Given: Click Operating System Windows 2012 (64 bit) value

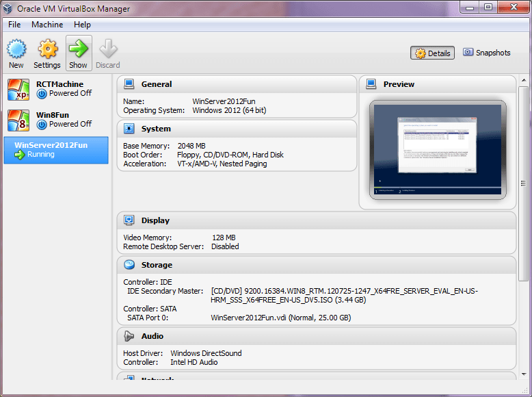Looking at the screenshot, I should click(229, 110).
